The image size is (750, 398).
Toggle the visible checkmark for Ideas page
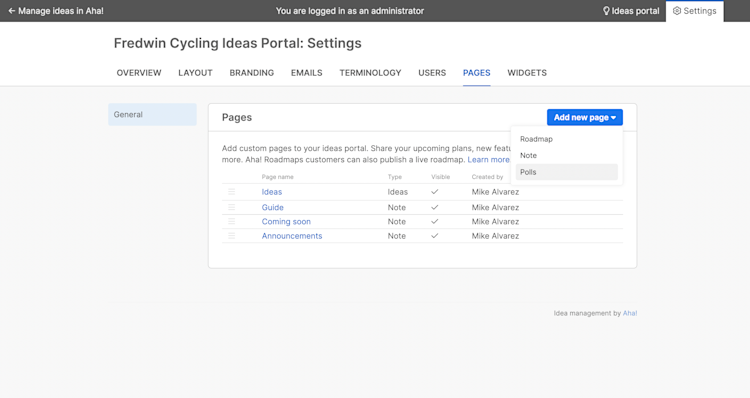click(x=434, y=192)
